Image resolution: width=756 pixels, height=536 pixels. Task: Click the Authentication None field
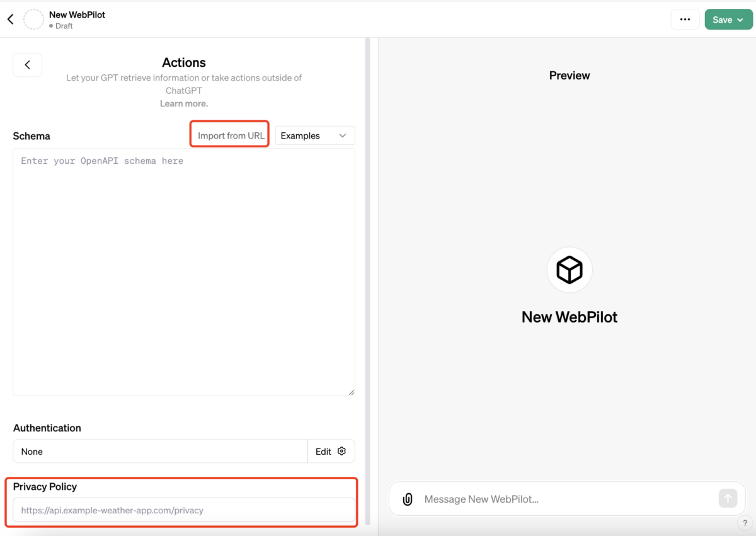tap(160, 451)
